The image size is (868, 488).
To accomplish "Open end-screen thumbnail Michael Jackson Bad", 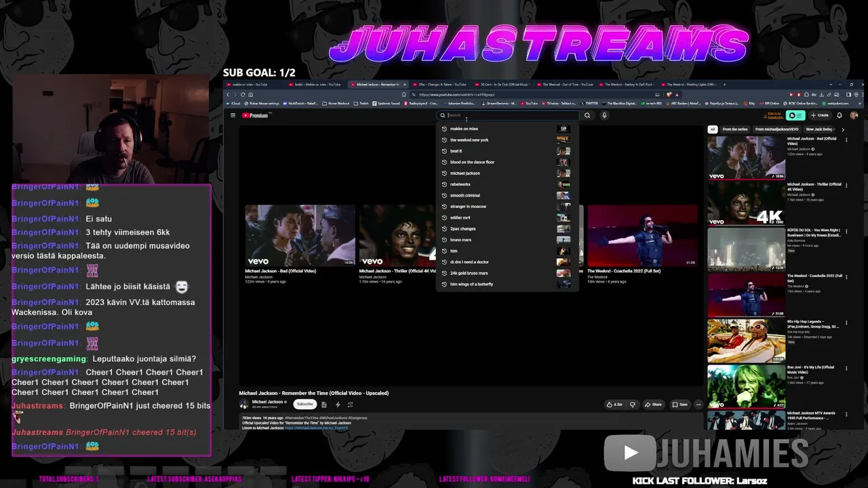I will pos(300,235).
